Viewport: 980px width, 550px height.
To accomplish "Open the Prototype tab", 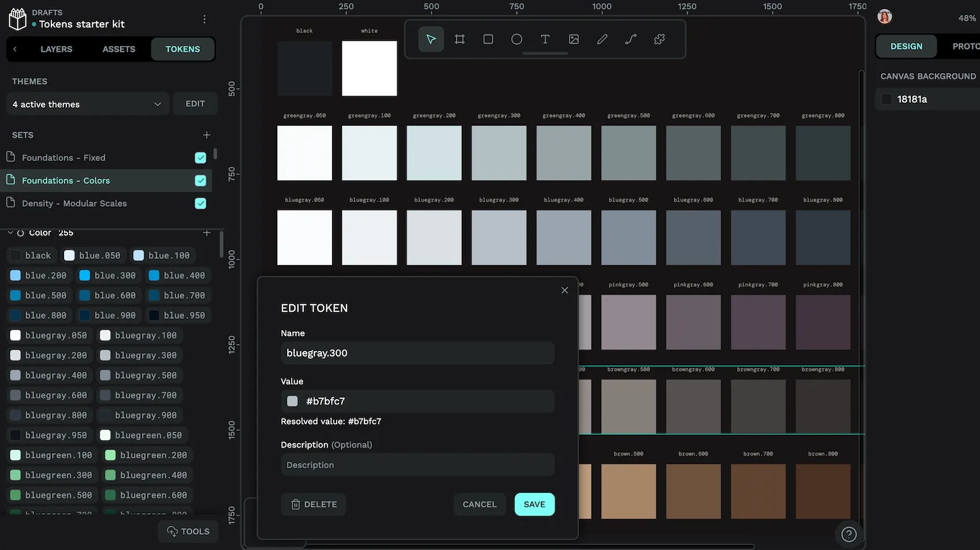I will 966,46.
